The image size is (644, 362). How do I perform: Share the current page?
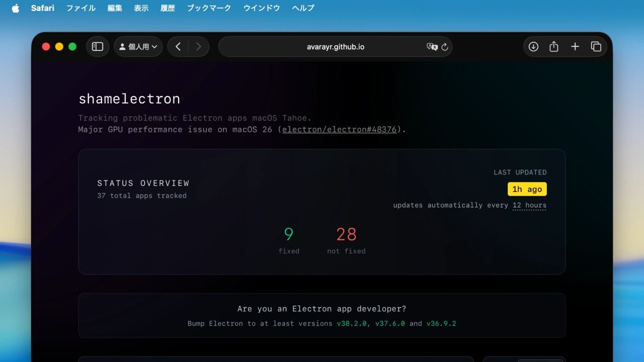(554, 46)
